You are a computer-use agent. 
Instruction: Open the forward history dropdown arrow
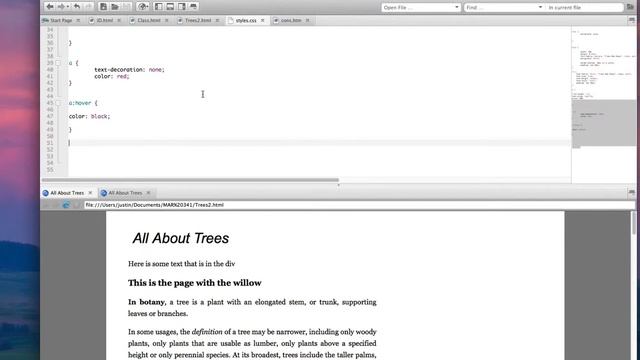pos(68,7)
